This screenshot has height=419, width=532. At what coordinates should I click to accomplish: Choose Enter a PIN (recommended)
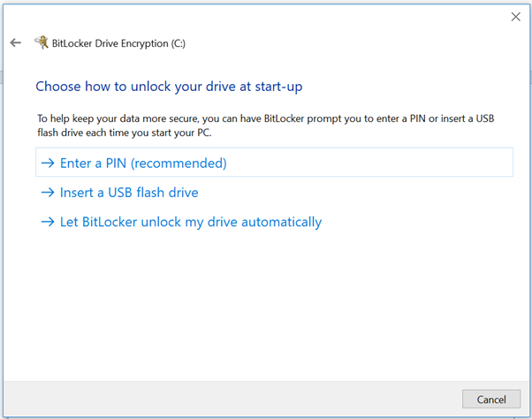[274, 162]
